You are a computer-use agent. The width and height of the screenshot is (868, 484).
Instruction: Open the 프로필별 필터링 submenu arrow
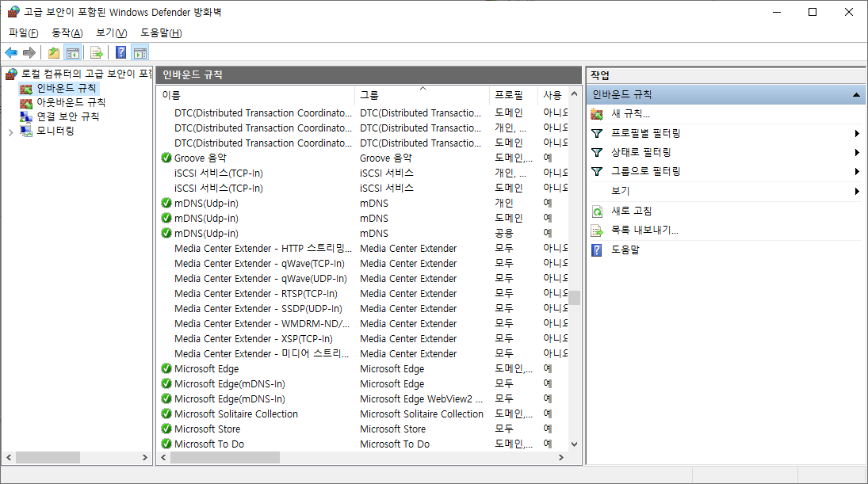(856, 133)
